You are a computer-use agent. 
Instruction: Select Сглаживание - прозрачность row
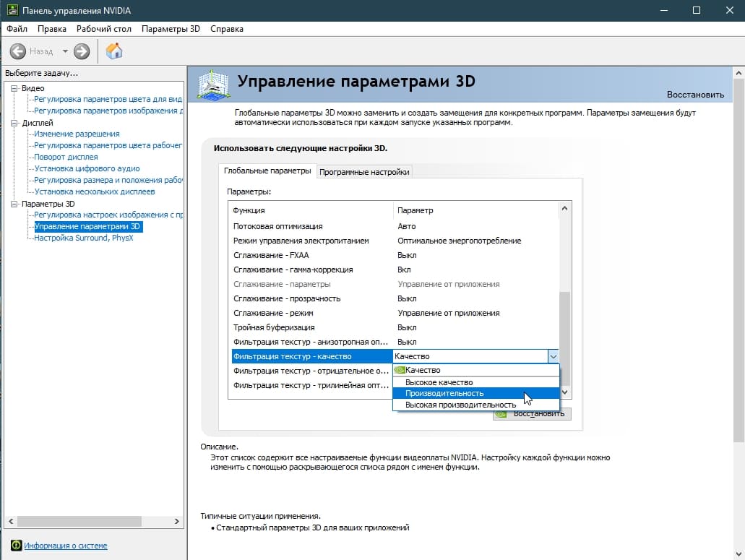395,298
